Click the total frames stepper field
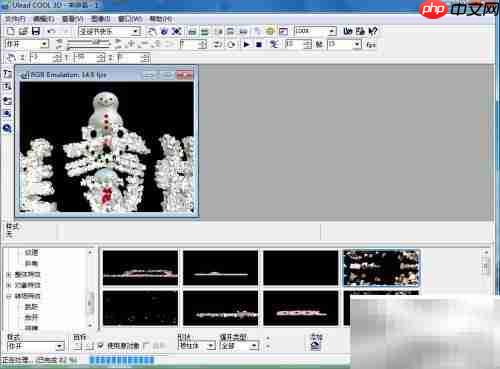Image resolution: width=500 pixels, height=369 pixels. (x=298, y=44)
